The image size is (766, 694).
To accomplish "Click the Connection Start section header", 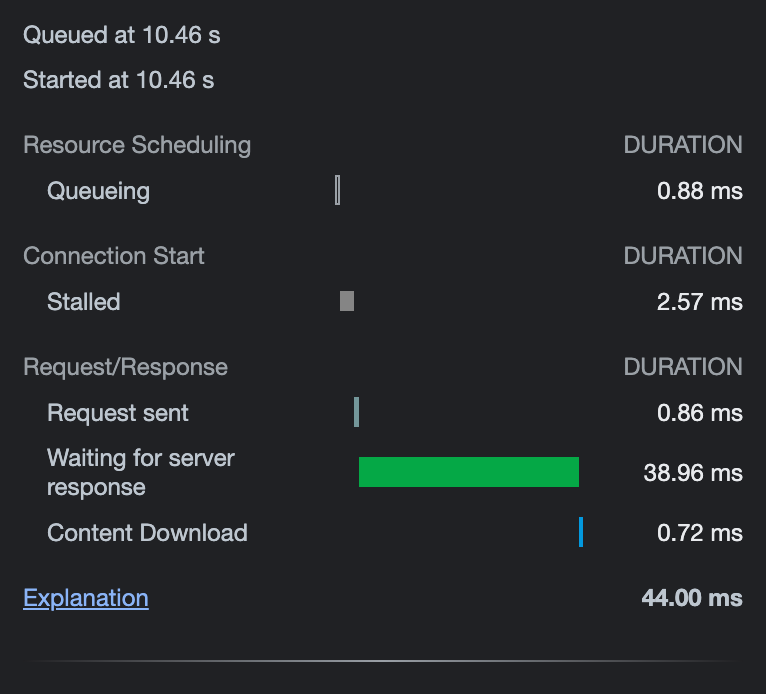I will tap(114, 256).
